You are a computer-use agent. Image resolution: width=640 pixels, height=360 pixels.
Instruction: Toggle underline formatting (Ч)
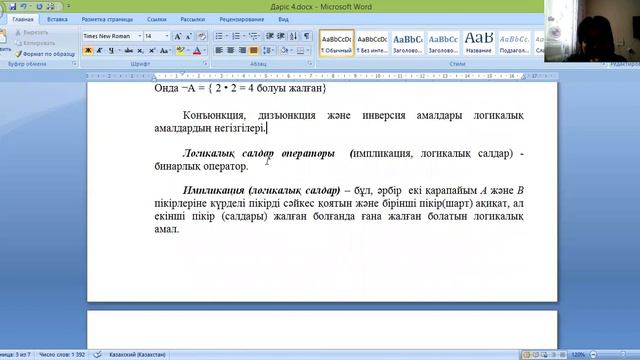(111, 51)
